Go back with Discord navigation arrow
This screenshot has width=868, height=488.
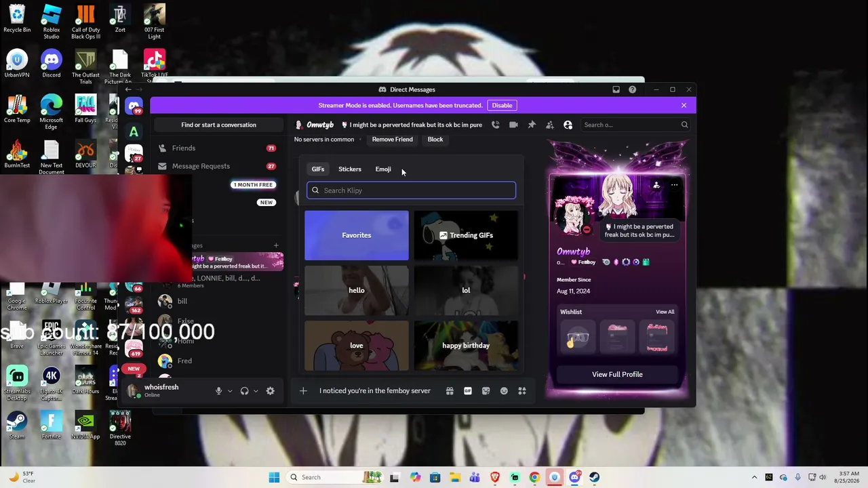click(128, 89)
